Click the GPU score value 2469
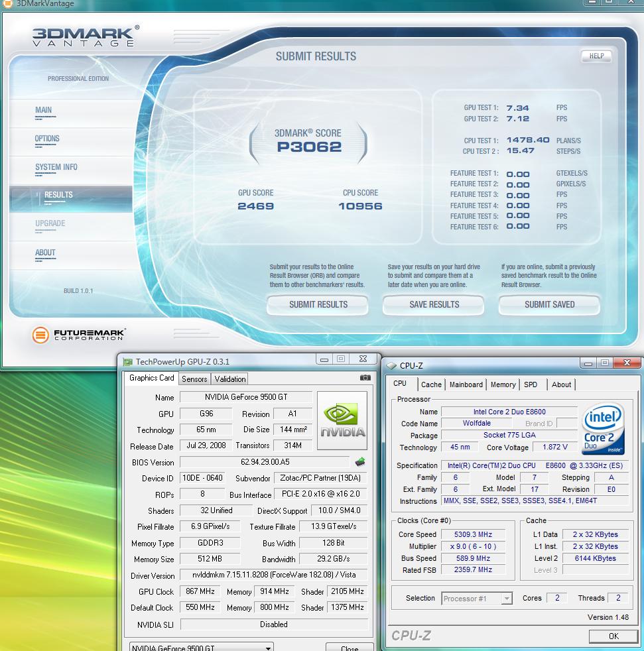644x651 pixels. [x=255, y=206]
